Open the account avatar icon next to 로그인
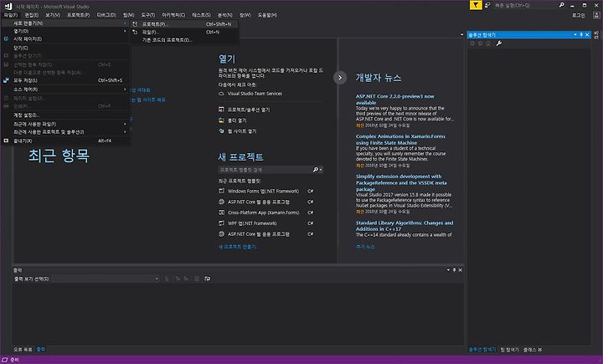The width and height of the screenshot is (603, 364). 596,15
